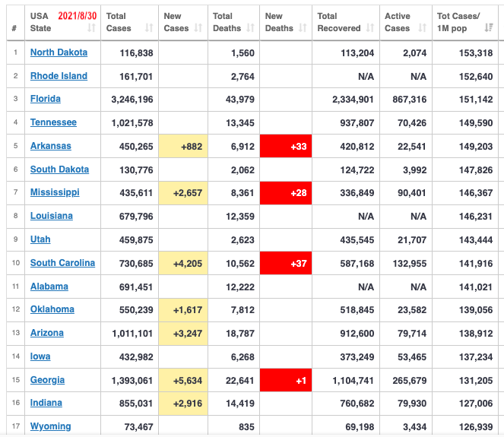Viewport: 504px width, 437px height.
Task: Open the Indiana state link
Action: pos(46,403)
